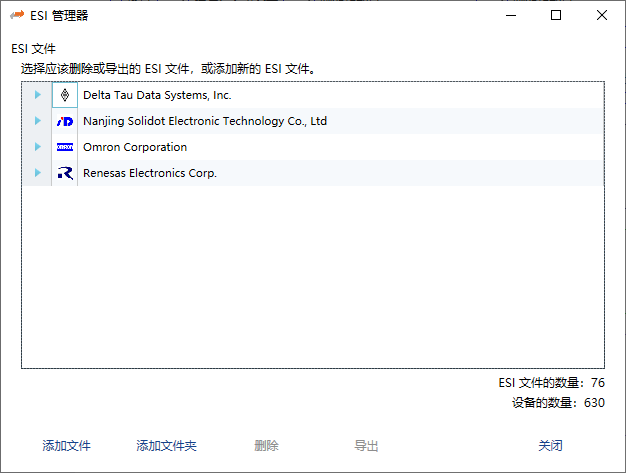
Task: Click the 导出 export button
Action: 366,445
